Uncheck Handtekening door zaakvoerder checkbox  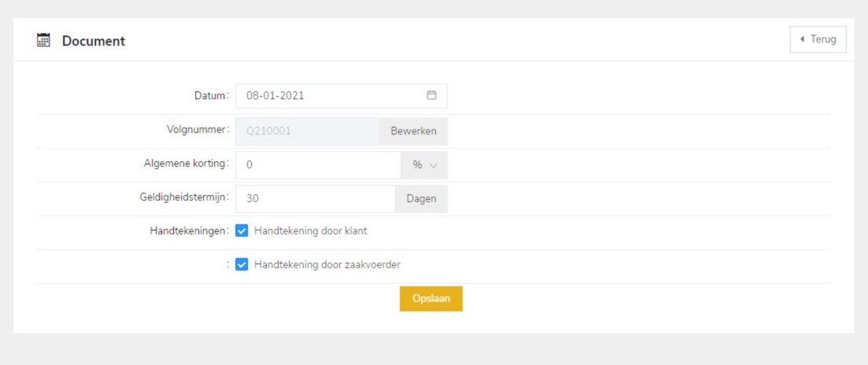coord(242,265)
